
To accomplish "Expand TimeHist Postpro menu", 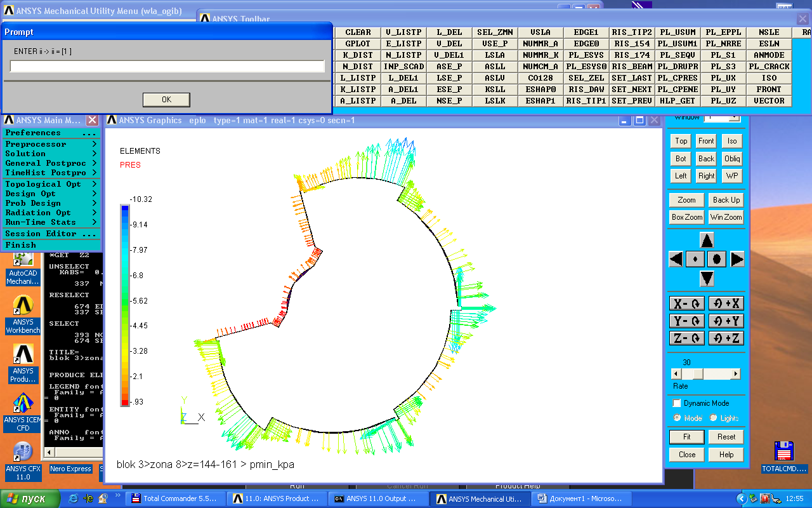I will 51,173.
